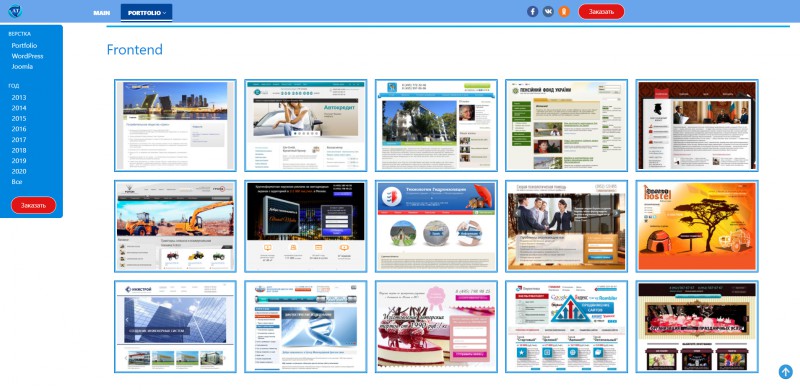Open the excavator machinery site thumbnail
Screen dimensions: 800x392
click(x=176, y=226)
